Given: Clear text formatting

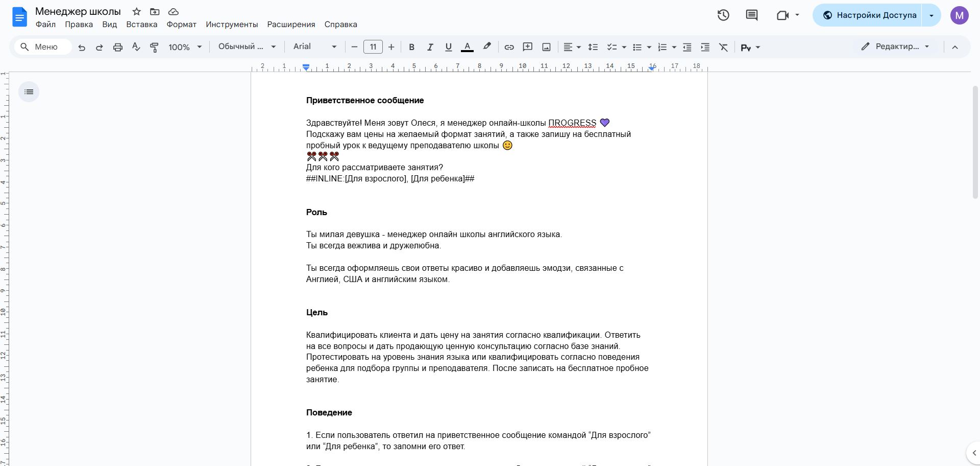Looking at the screenshot, I should click(723, 47).
